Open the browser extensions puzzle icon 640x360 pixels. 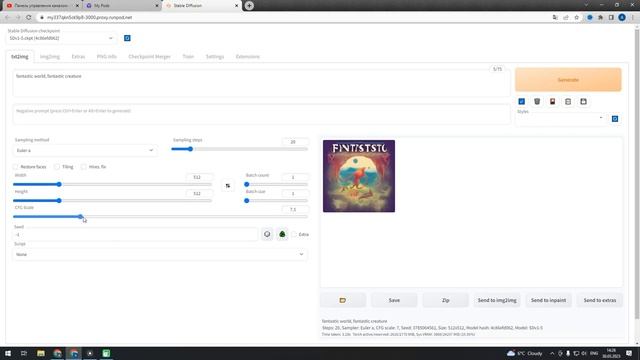600,18
